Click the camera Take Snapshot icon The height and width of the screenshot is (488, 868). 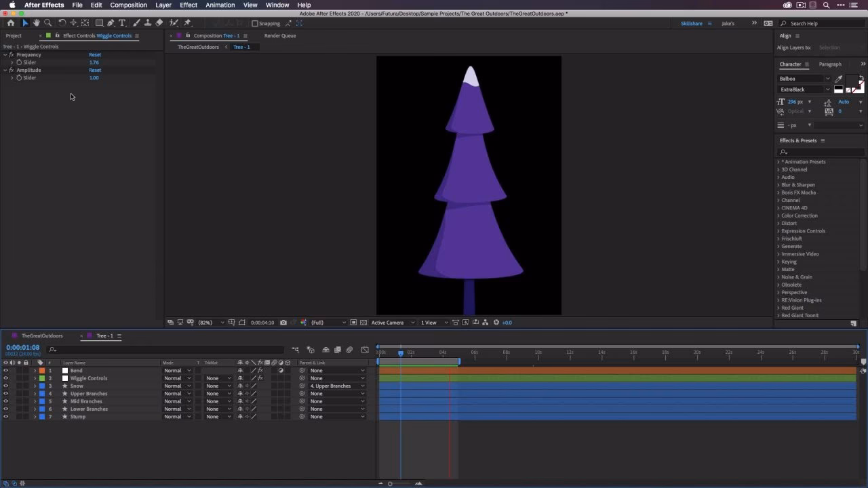283,322
